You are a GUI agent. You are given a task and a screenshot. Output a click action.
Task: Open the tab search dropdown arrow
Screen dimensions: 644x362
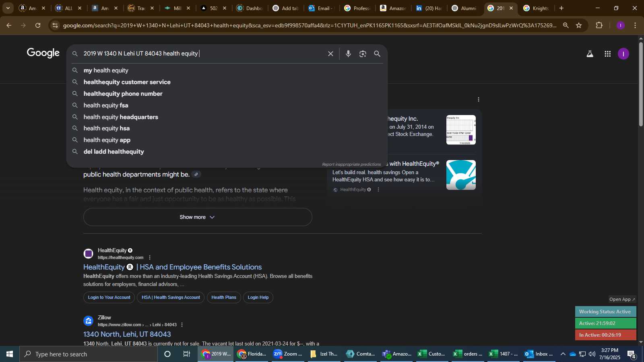(8, 8)
